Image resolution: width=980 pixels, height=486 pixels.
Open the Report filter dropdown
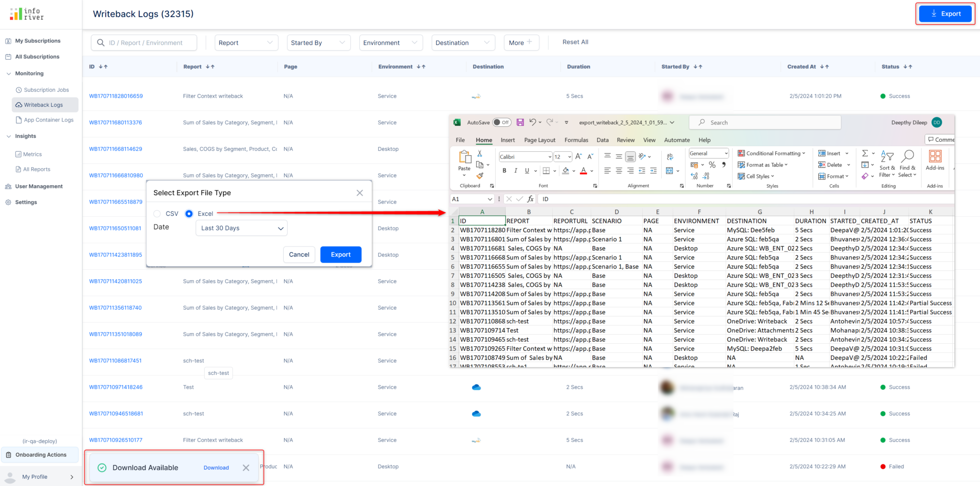pos(246,43)
